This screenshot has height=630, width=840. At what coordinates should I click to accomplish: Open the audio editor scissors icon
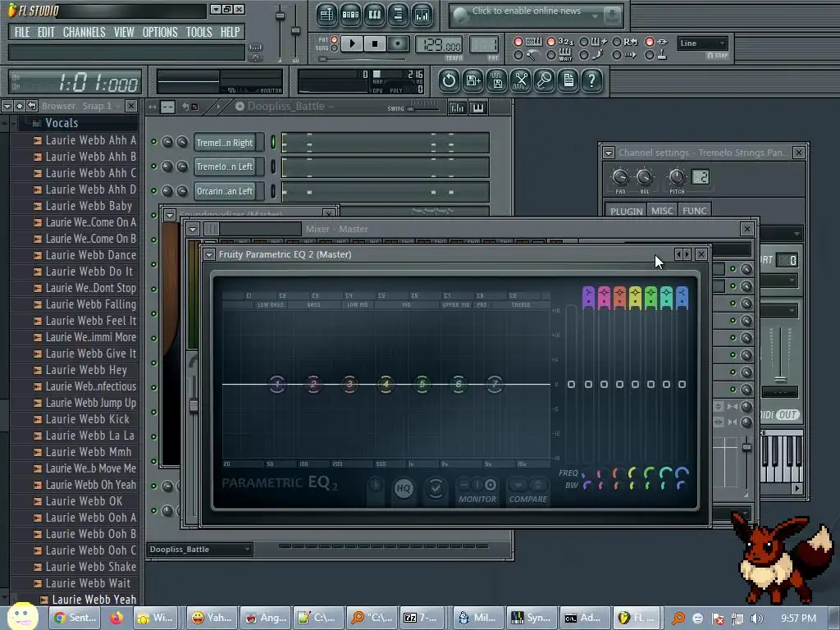(520, 81)
